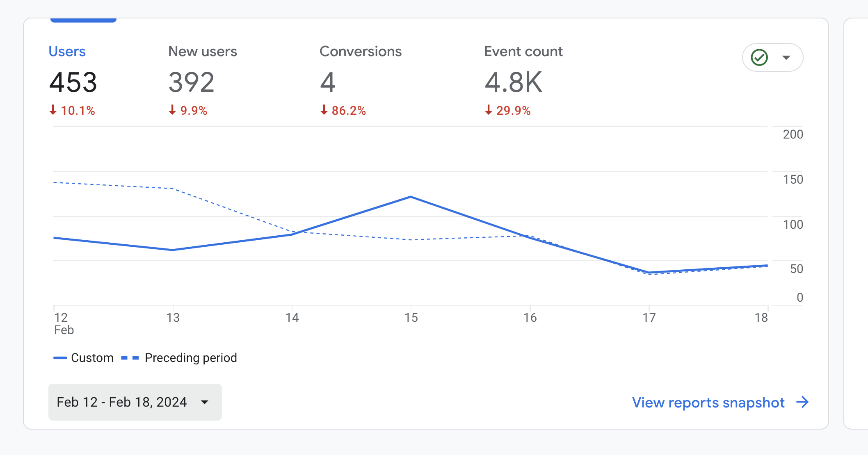Select the Users metric tab
Image resolution: width=868 pixels, height=455 pixels.
[x=67, y=51]
